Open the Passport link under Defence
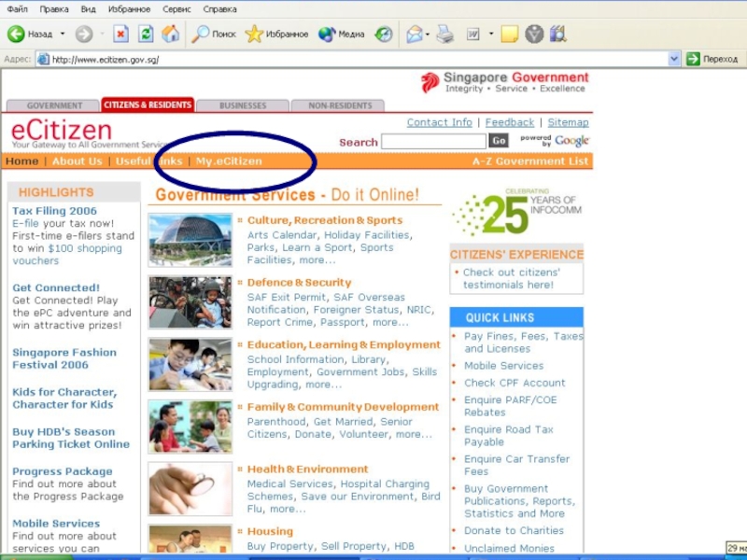This screenshot has height=560, width=747. click(343, 322)
